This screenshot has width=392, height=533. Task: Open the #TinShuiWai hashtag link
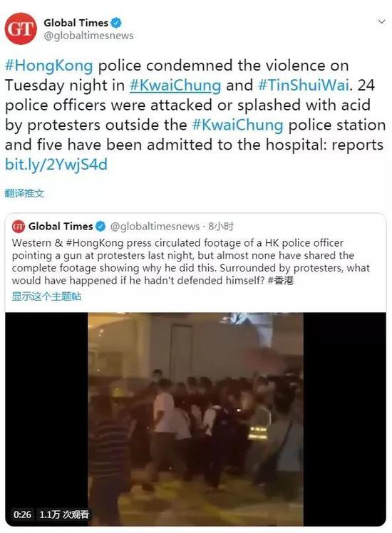click(x=304, y=85)
